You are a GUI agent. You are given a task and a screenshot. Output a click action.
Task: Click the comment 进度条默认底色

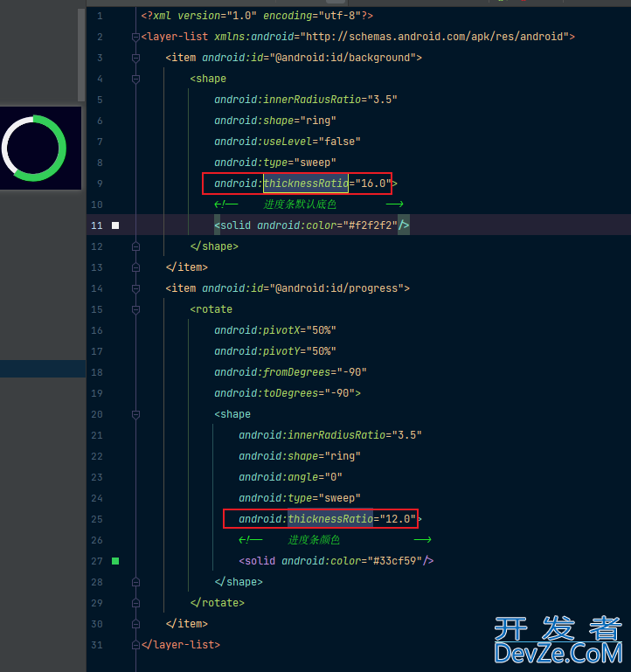click(x=300, y=204)
